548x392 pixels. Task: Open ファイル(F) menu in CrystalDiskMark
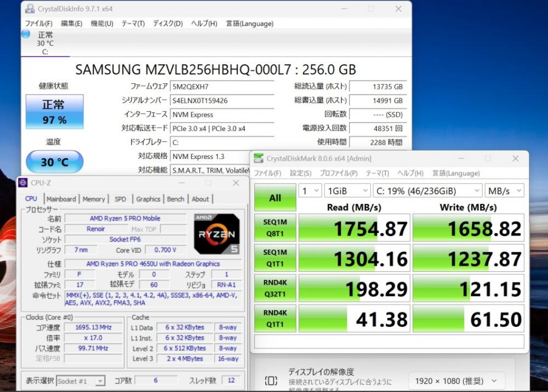click(x=267, y=173)
